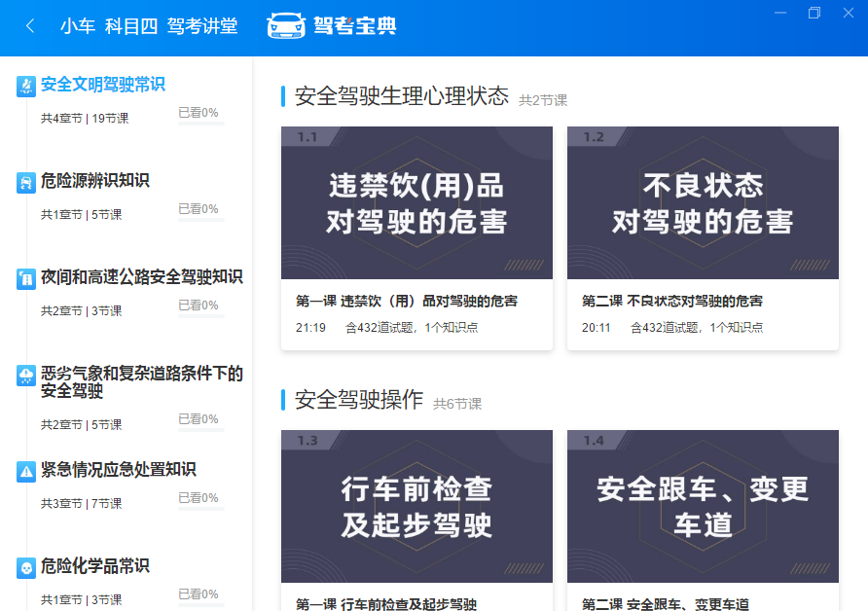
Task: Click the 共6节课 label
Action: 457,404
